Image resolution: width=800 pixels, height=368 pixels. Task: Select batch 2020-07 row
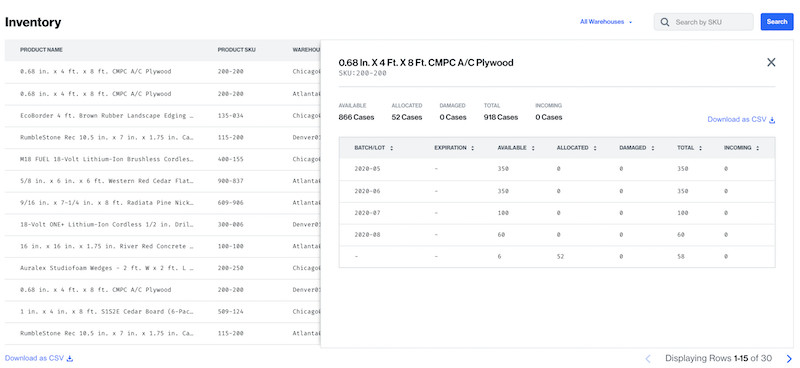557,213
